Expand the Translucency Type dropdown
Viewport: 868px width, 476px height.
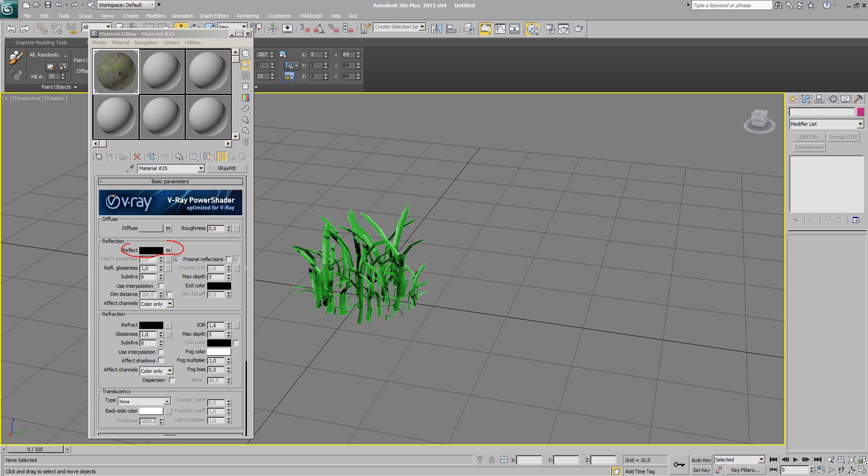(167, 401)
